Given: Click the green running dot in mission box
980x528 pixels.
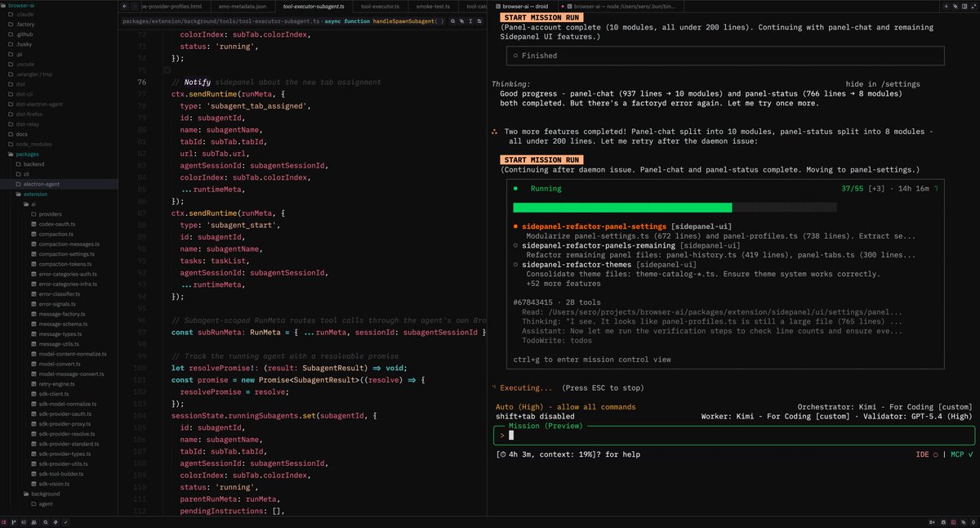Looking at the screenshot, I should [x=515, y=188].
